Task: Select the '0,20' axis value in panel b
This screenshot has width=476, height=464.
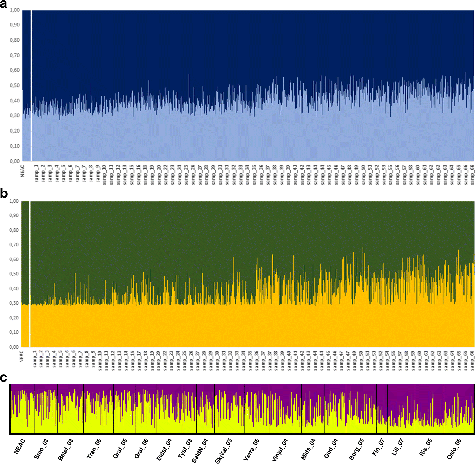Action: coord(14,318)
